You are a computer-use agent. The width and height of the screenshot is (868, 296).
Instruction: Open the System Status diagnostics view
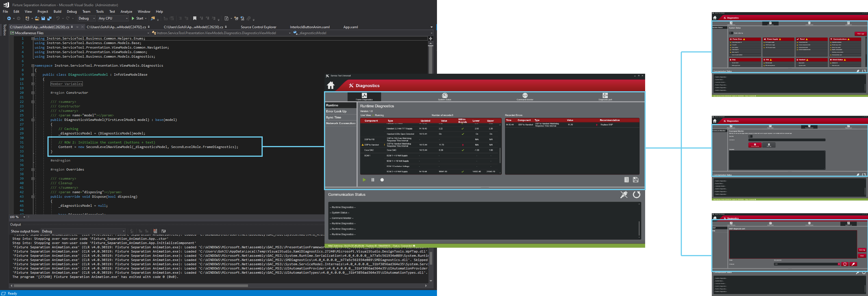click(x=444, y=97)
